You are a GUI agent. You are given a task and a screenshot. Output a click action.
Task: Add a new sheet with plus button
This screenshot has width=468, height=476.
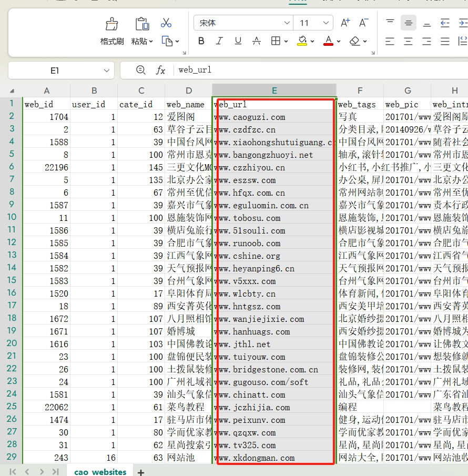(141, 472)
